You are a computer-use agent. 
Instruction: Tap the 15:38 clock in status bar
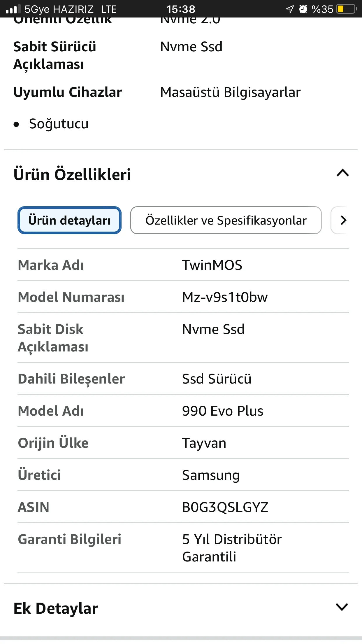pos(181,9)
